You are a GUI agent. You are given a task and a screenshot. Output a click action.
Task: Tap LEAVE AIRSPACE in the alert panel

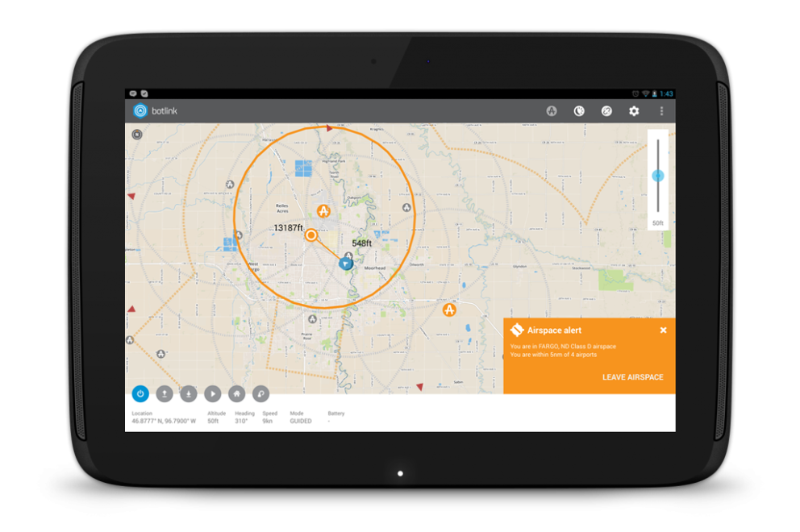pyautogui.click(x=632, y=376)
